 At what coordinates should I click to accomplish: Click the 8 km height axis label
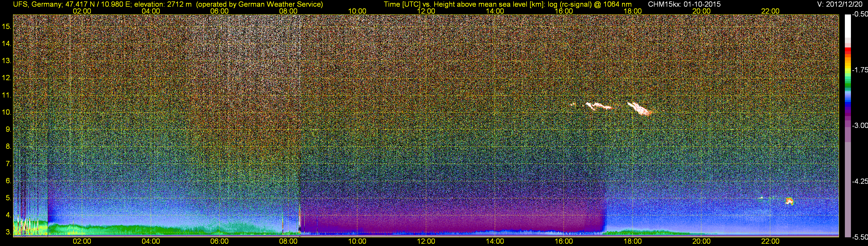[x=8, y=147]
